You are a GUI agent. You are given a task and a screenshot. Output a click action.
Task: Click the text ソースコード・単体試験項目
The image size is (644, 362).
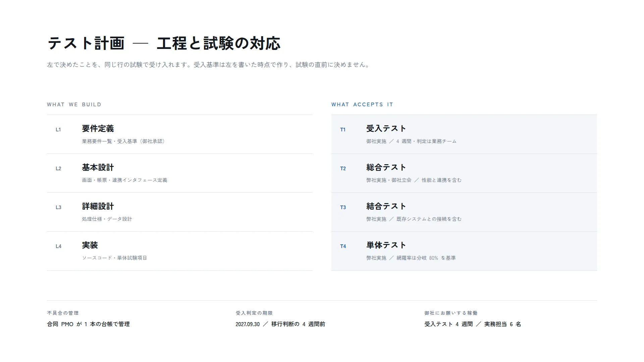pos(114,258)
